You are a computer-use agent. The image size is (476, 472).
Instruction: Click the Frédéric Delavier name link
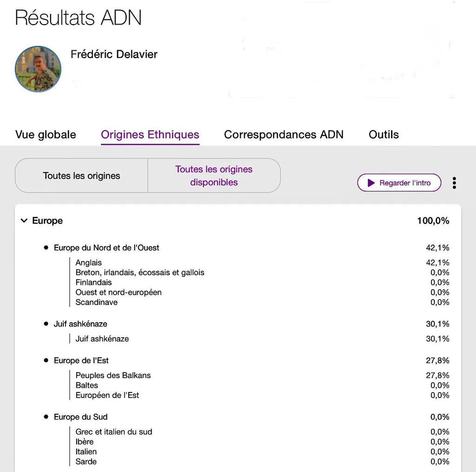114,54
